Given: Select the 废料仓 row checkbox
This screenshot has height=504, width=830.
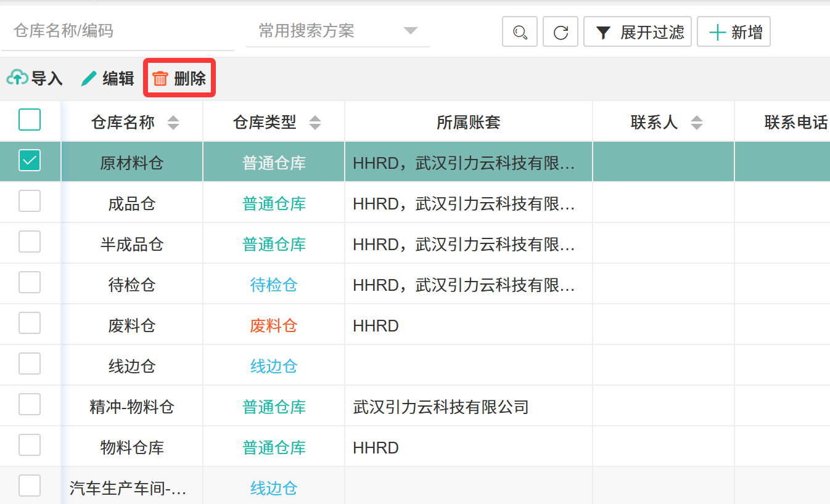Looking at the screenshot, I should pyautogui.click(x=30, y=323).
